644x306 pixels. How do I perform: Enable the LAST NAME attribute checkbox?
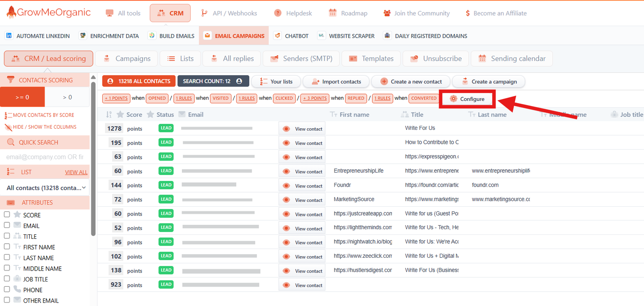pos(7,257)
